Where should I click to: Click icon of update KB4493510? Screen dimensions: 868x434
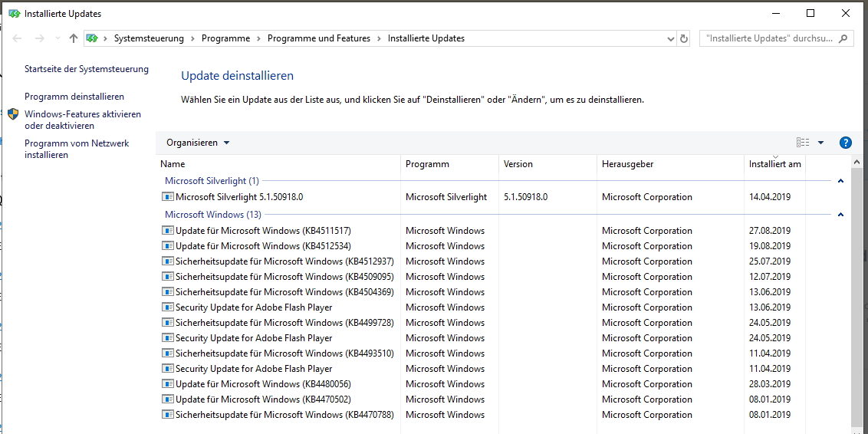coord(167,353)
